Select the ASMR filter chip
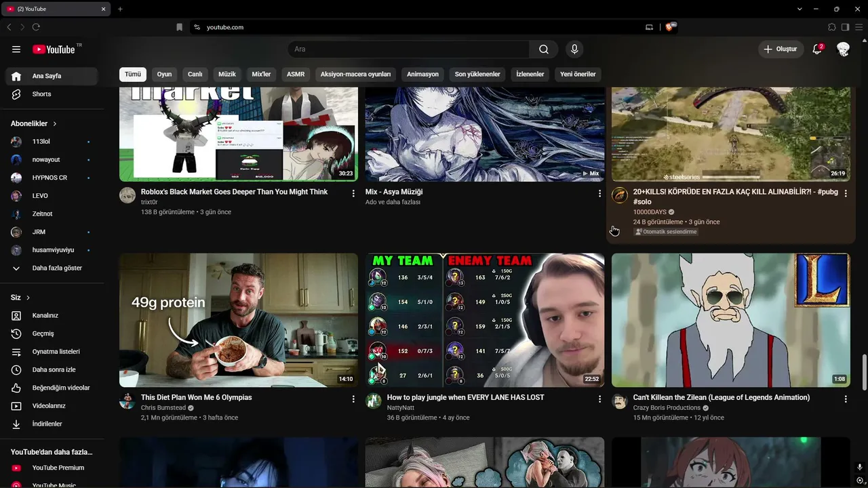 296,74
